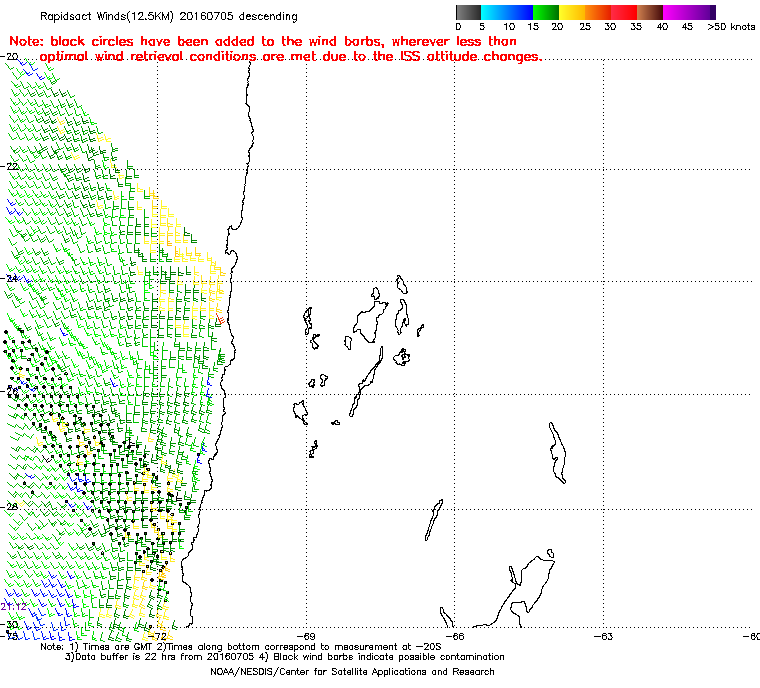The width and height of the screenshot is (760, 688).
Task: Click the longitude label '-72'
Action: (158, 636)
